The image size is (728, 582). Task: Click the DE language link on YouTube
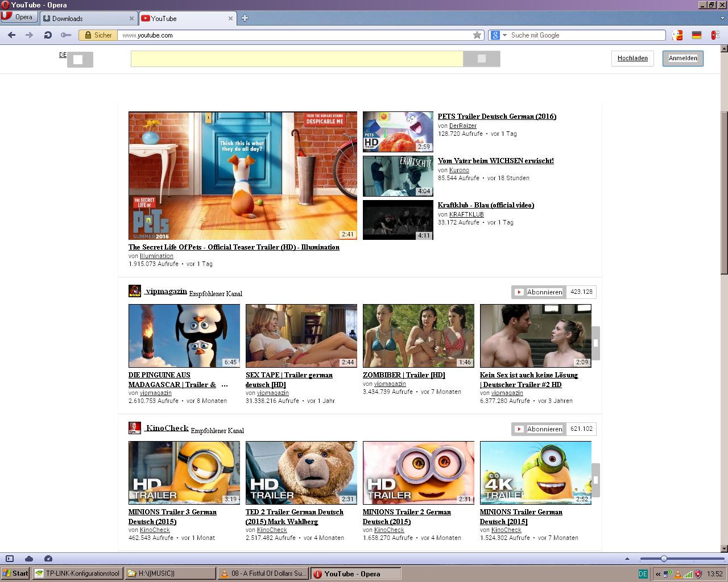[x=63, y=55]
